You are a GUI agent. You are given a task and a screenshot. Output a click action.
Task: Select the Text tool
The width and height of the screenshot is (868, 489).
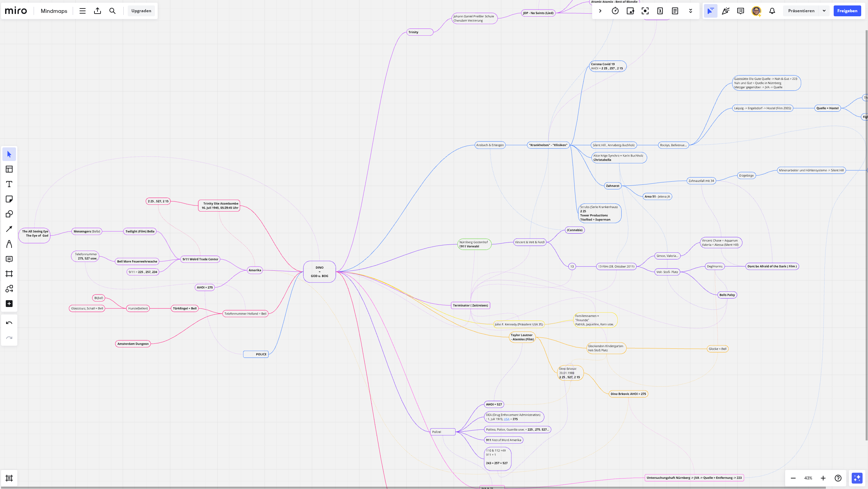pyautogui.click(x=9, y=184)
